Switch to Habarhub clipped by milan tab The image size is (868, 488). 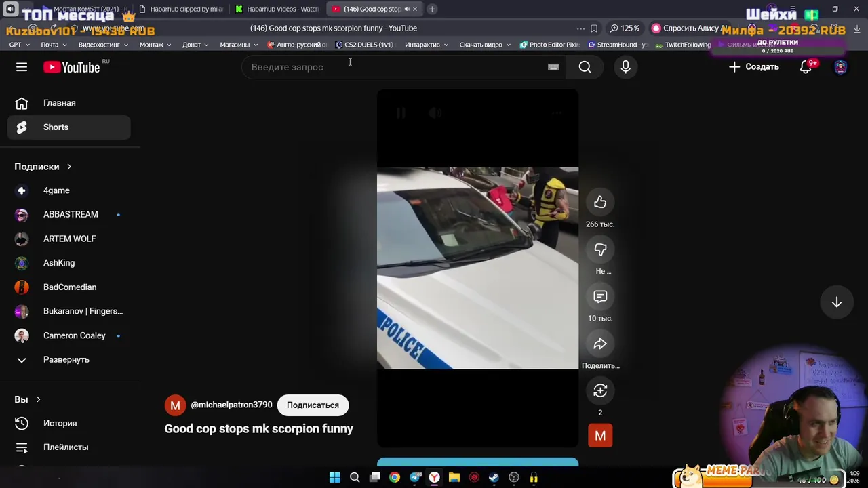coord(180,9)
